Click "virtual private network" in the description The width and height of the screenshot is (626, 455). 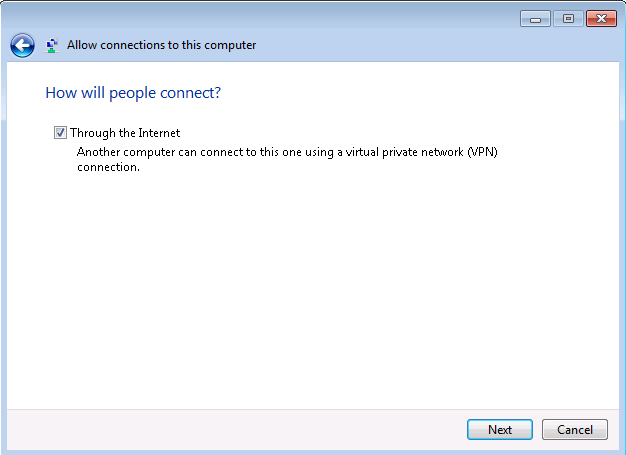(x=374, y=151)
